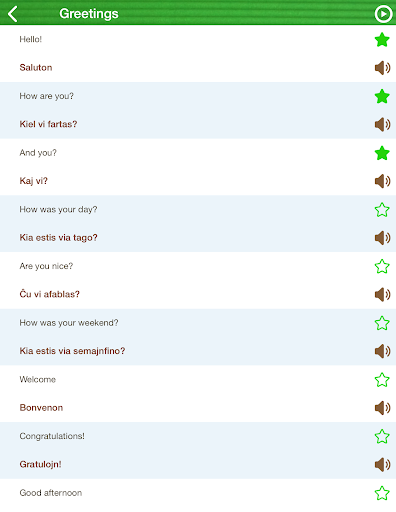
Task: Listen to pronunciation of Kaj vi?
Action: pyautogui.click(x=382, y=181)
